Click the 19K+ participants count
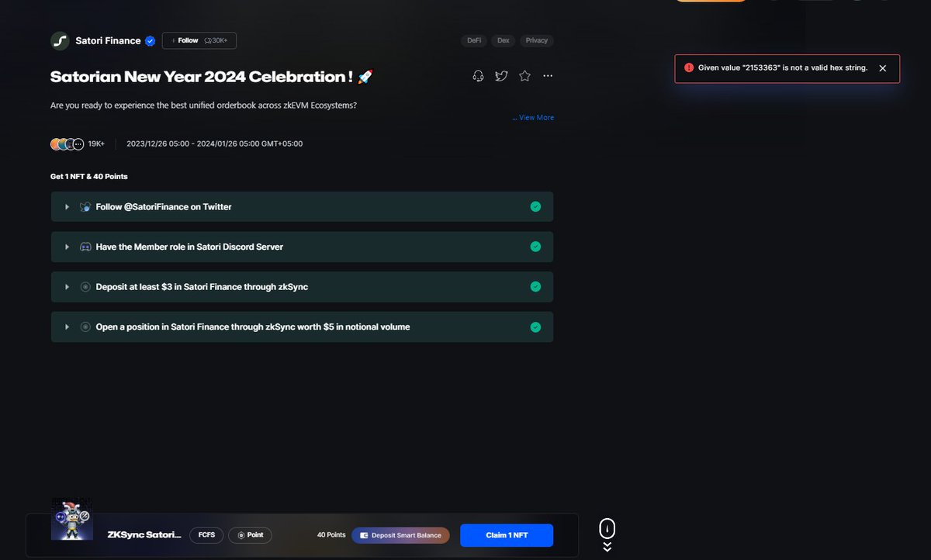The width and height of the screenshot is (931, 560). [x=96, y=143]
